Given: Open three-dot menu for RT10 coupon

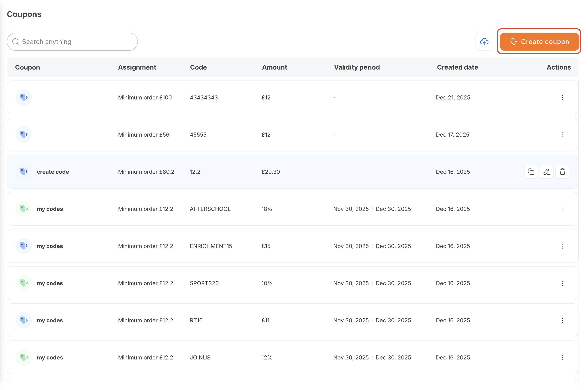Looking at the screenshot, I should [562, 320].
